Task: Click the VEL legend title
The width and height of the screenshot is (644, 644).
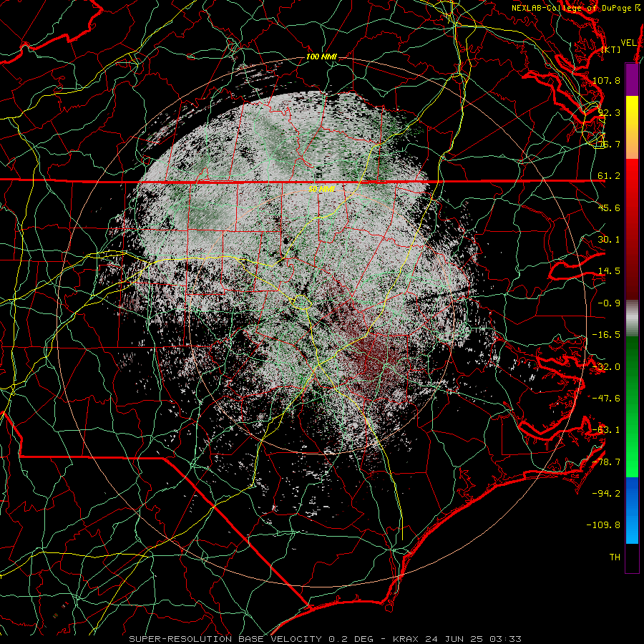Action: click(x=629, y=43)
